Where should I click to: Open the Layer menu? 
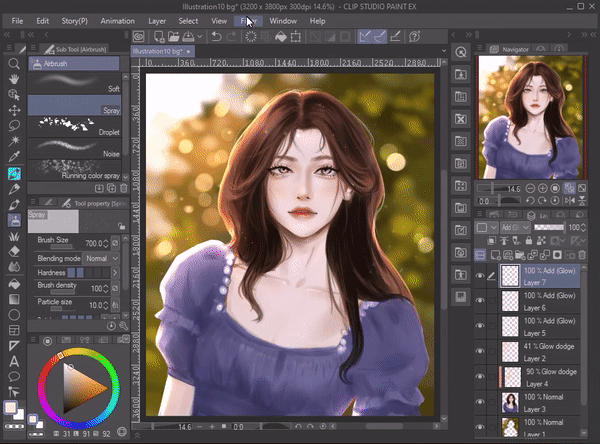click(158, 20)
